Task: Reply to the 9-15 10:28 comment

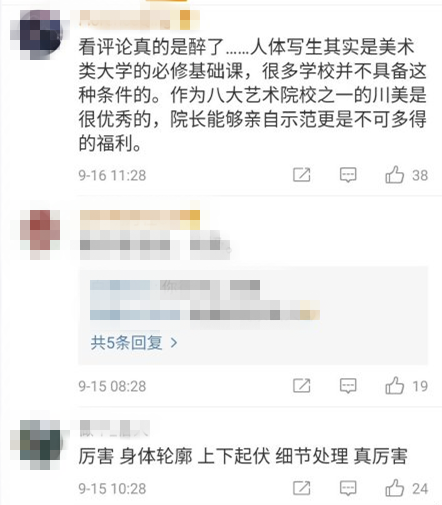Action: [x=348, y=489]
